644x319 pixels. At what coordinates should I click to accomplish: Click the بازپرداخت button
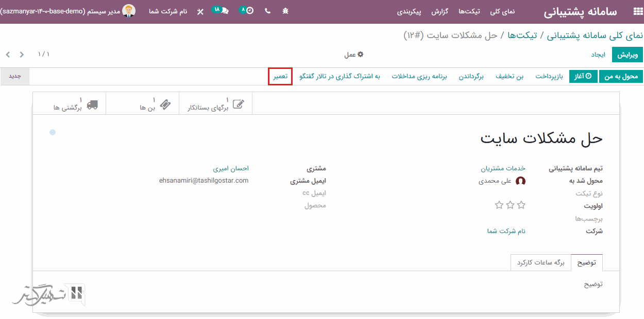point(549,77)
